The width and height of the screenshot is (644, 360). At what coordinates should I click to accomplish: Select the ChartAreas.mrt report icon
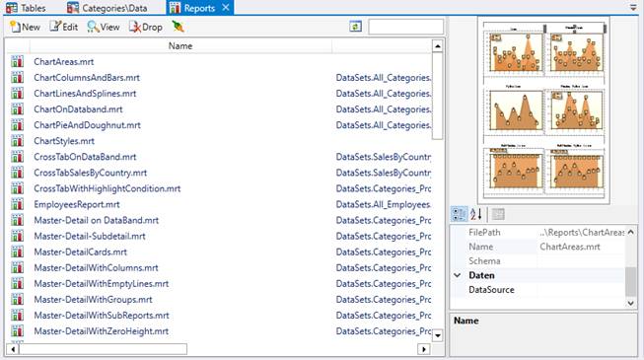(x=17, y=61)
